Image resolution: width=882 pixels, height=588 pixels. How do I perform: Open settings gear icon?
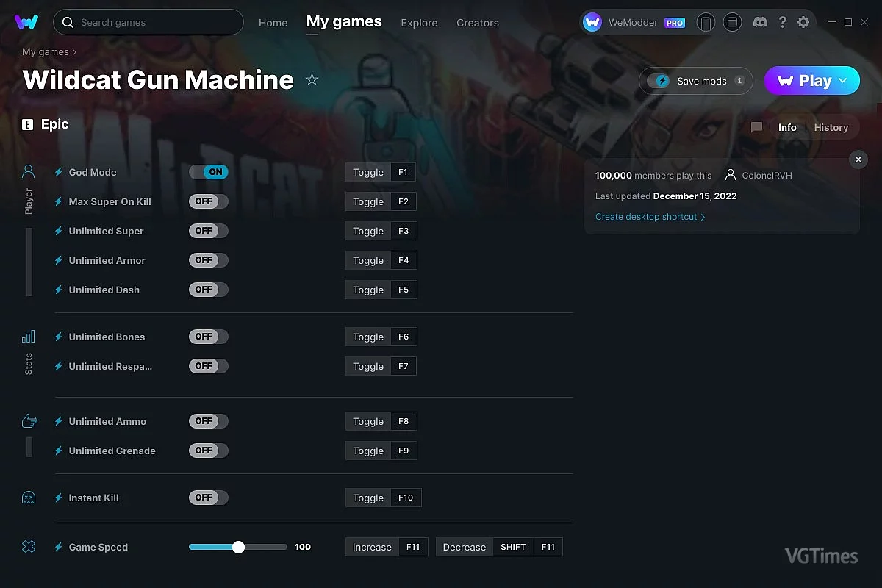[x=803, y=22]
